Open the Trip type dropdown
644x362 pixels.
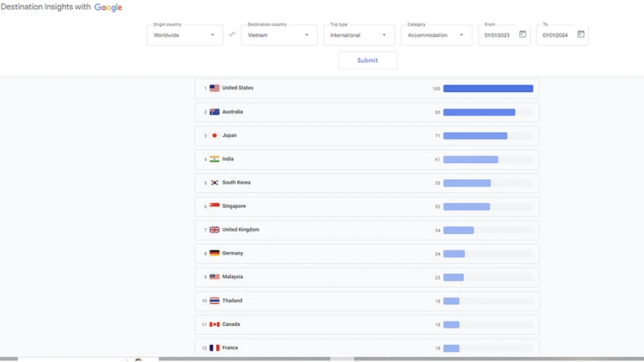[x=359, y=35]
